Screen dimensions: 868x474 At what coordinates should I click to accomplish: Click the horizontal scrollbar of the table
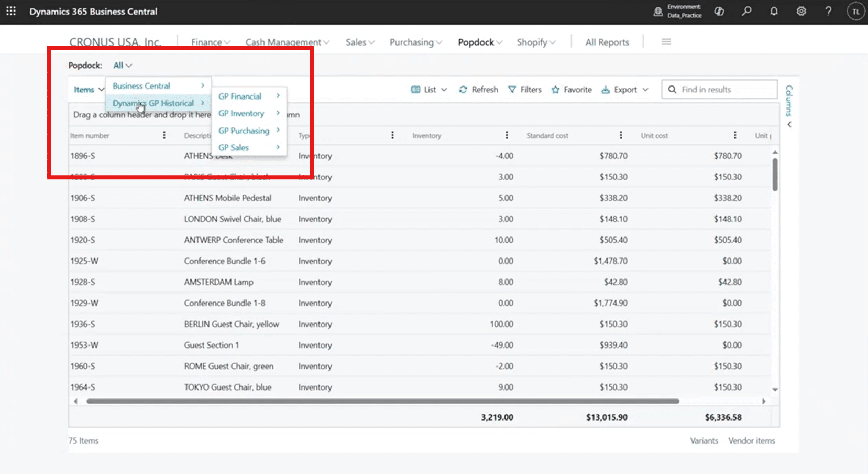click(x=382, y=401)
